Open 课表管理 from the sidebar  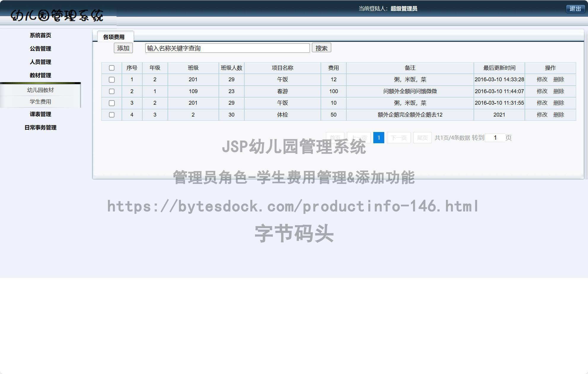(x=40, y=114)
